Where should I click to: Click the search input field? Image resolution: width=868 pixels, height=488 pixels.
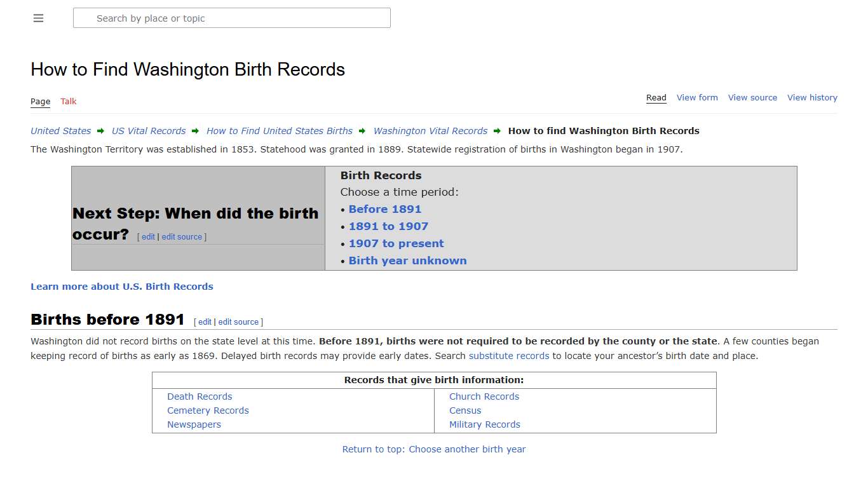pos(231,18)
